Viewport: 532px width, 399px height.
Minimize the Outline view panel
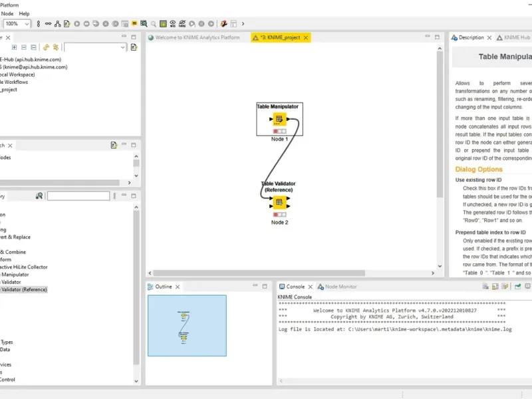click(255, 286)
